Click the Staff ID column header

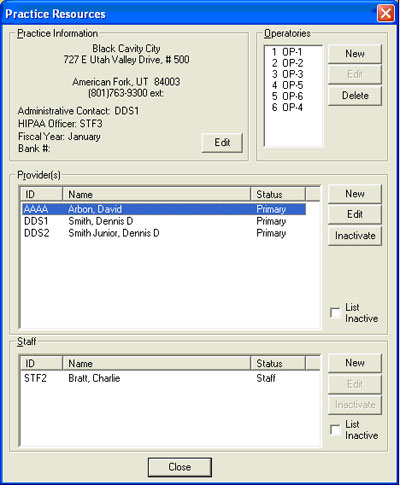click(x=42, y=363)
